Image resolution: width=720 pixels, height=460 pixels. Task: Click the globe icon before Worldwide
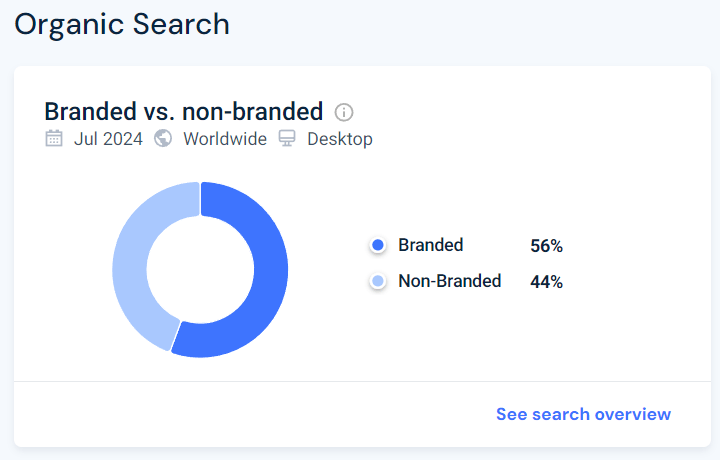point(163,139)
